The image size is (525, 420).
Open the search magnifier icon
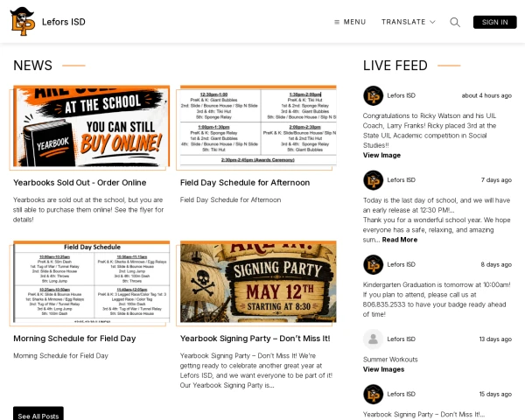tap(455, 22)
